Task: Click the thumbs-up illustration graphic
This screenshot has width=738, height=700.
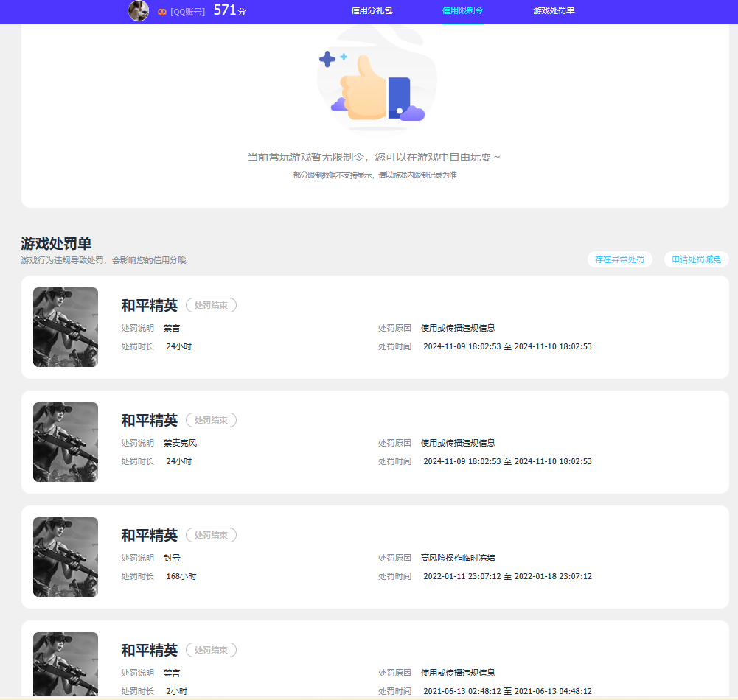Action: 377,81
